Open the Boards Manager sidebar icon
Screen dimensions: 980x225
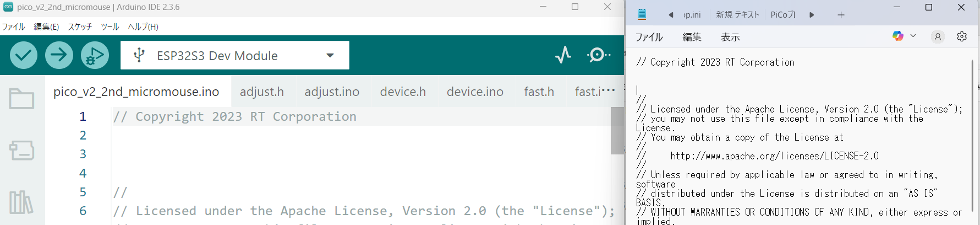click(21, 150)
